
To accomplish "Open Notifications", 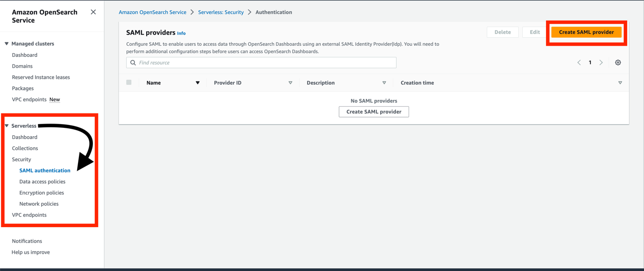I will click(27, 242).
